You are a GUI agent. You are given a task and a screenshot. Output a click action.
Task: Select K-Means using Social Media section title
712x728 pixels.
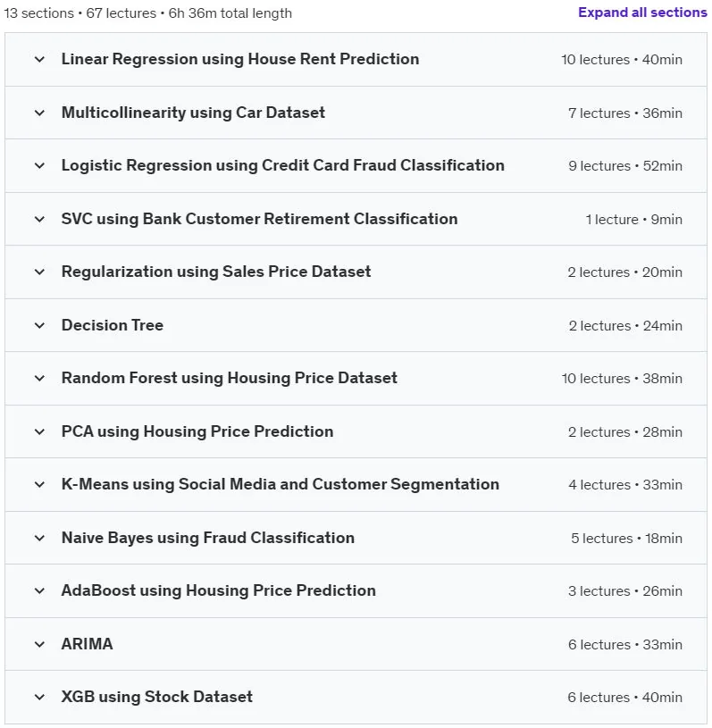[x=280, y=484]
